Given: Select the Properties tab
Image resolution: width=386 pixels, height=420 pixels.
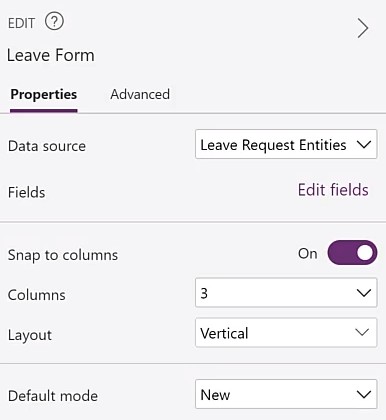Looking at the screenshot, I should click(44, 95).
